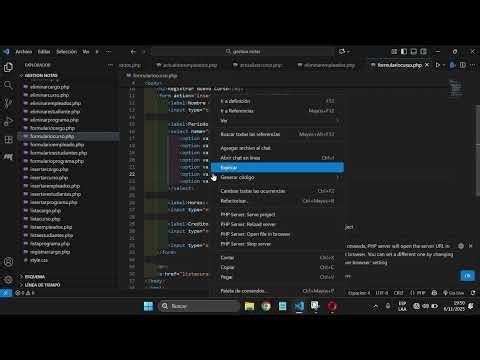This screenshot has height=360, width=480.
Task: Choose Abrir chat en línea
Action: (x=277, y=158)
